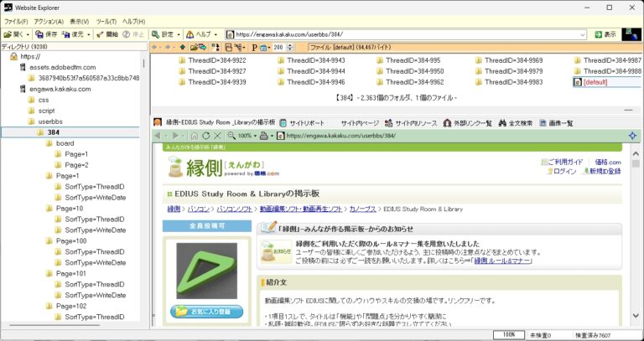Click the 復元 (Restore) toolbar button
The height and width of the screenshot is (341, 644).
tap(75, 34)
